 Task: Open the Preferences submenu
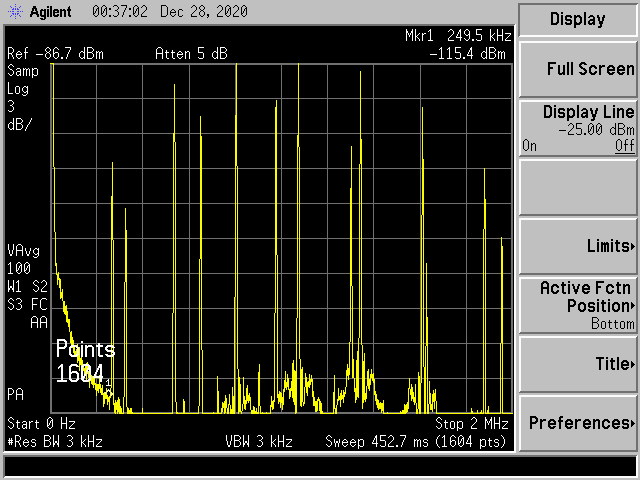click(578, 423)
